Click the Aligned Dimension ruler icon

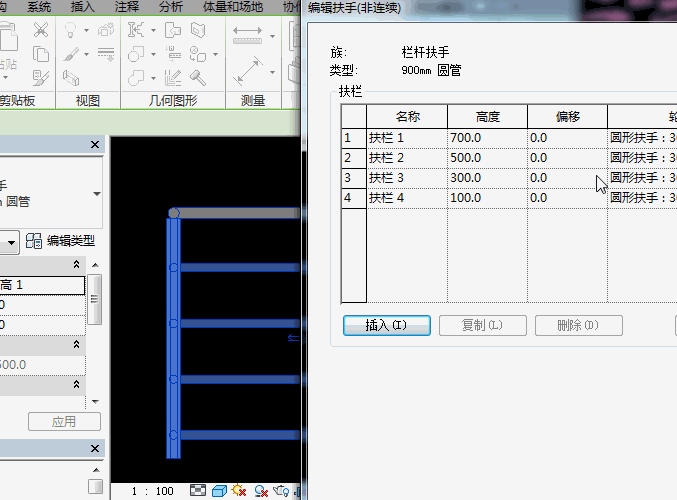(247, 35)
